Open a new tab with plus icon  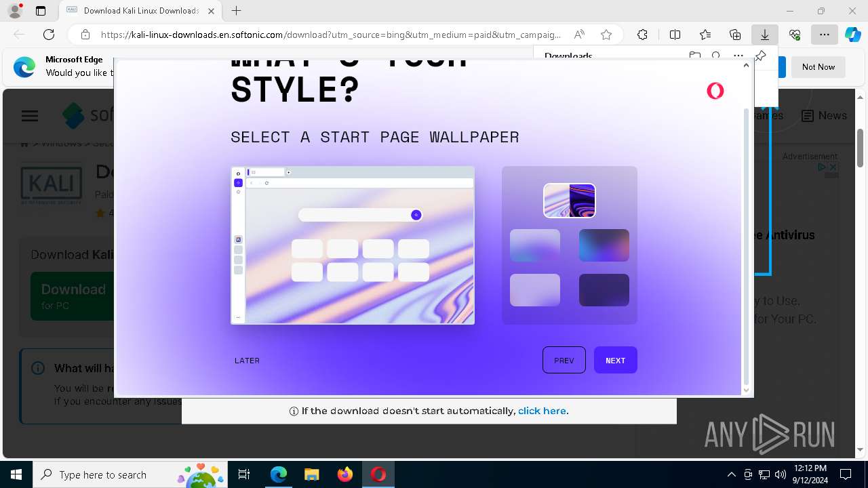(236, 11)
